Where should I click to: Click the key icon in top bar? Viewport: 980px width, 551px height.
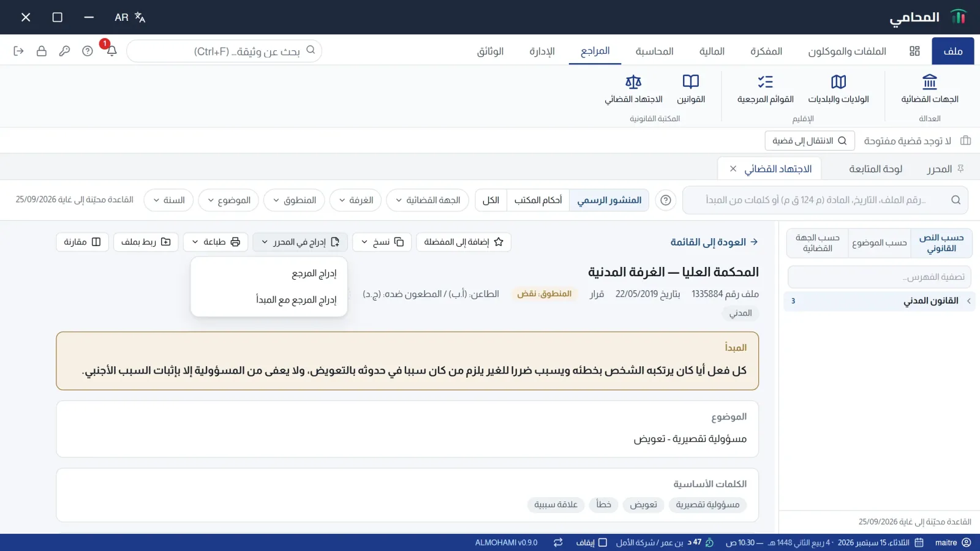[x=64, y=51]
